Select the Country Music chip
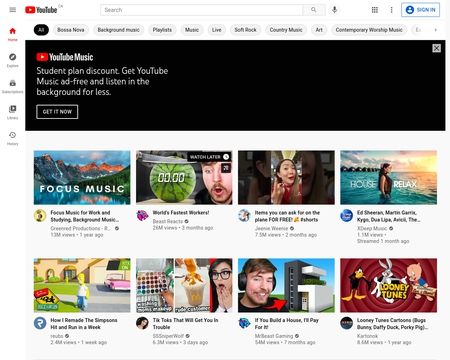 pyautogui.click(x=286, y=30)
